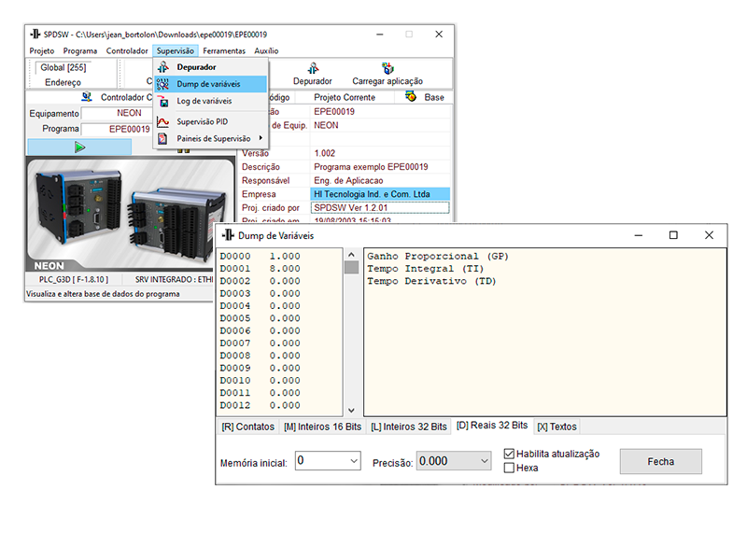Viewport: 747px width, 560px height.
Task: Click the Ganho Proporcional (GP) description line
Action: [x=437, y=256]
